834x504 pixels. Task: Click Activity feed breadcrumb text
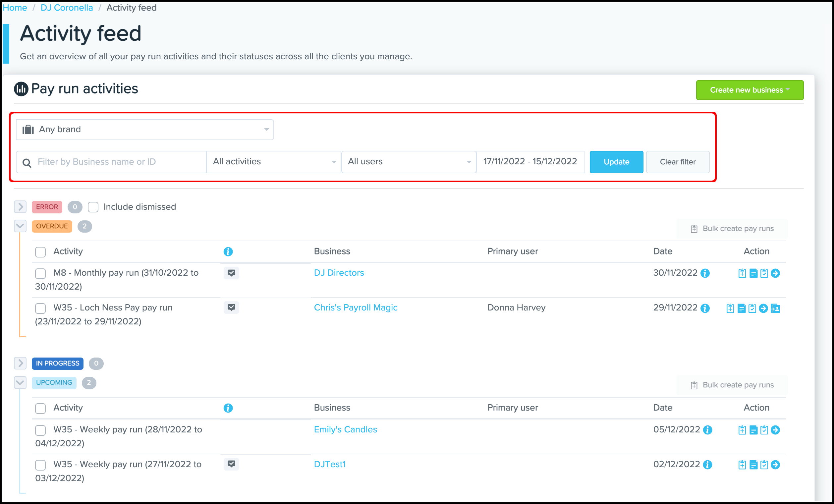tap(132, 8)
